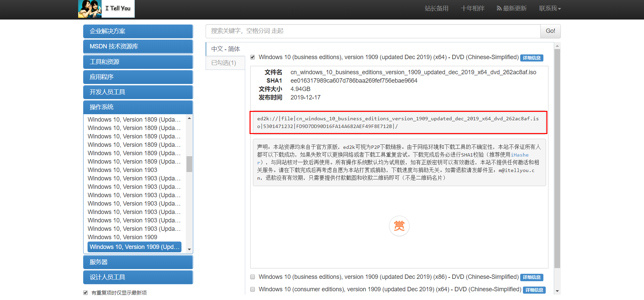Viewport: 644px width, 300px height.
Task: Open the 联系我 dropdown menu
Action: point(550,8)
